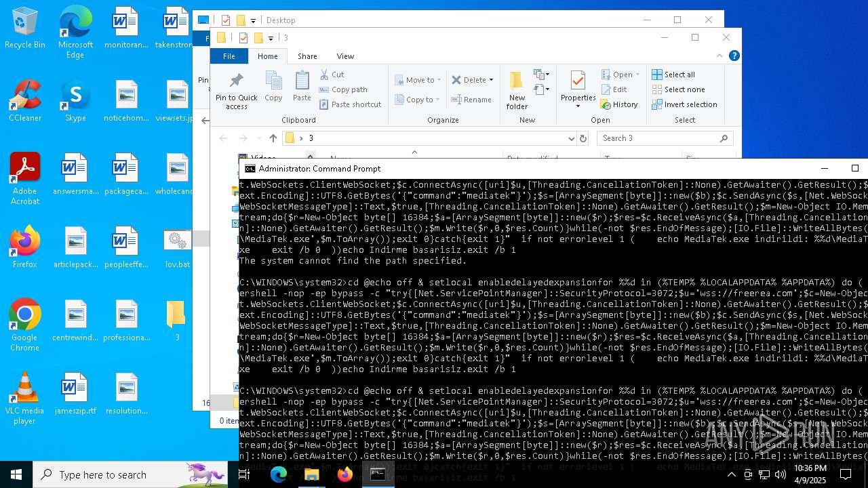Open the Recycle Bin desktop icon
Image resolution: width=868 pixels, height=488 pixels.
click(25, 28)
